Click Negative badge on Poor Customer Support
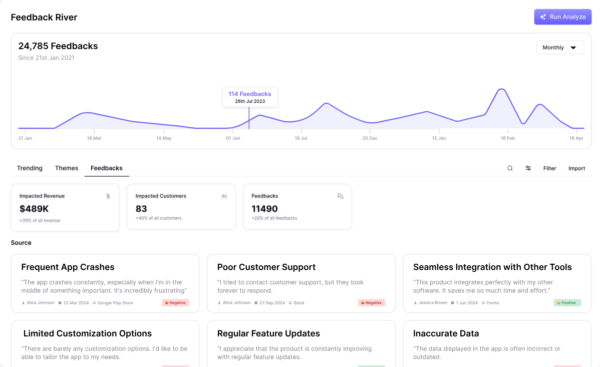This screenshot has width=600, height=367. (371, 302)
